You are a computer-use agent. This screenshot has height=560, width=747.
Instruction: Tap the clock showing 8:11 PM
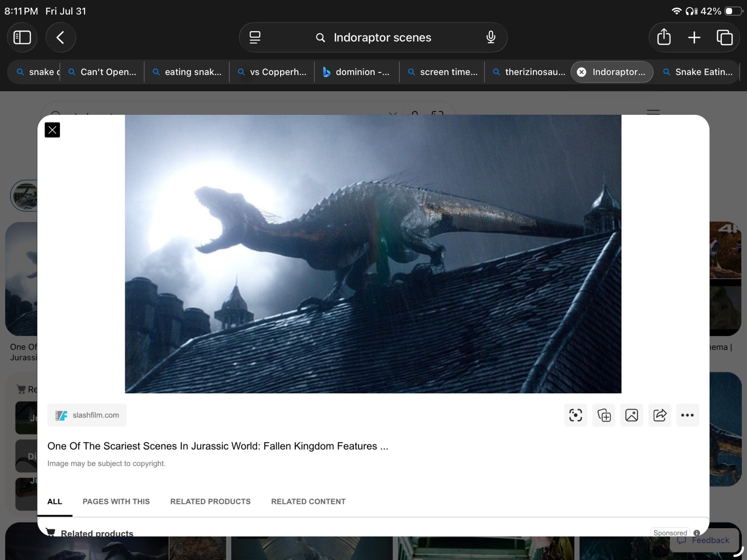coord(21,11)
